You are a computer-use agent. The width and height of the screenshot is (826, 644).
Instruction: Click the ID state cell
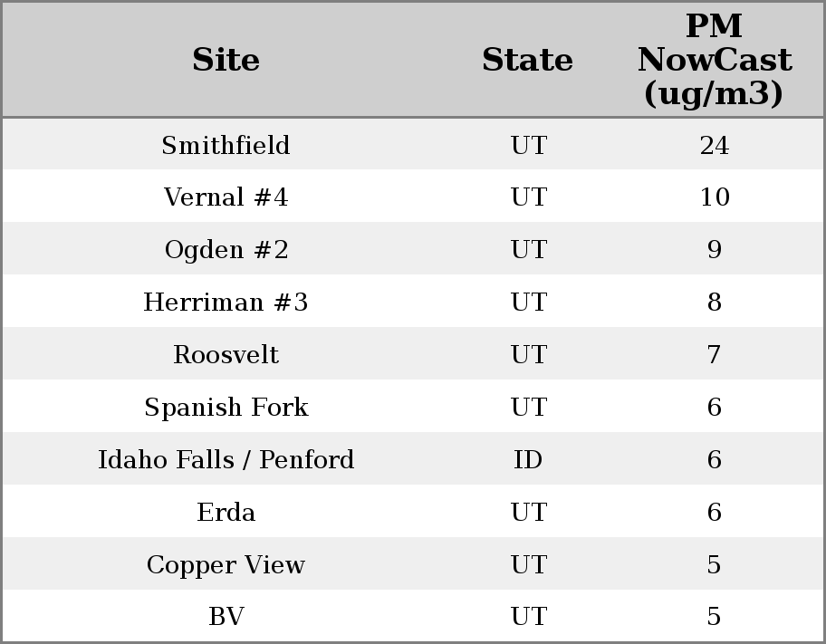[x=528, y=460]
